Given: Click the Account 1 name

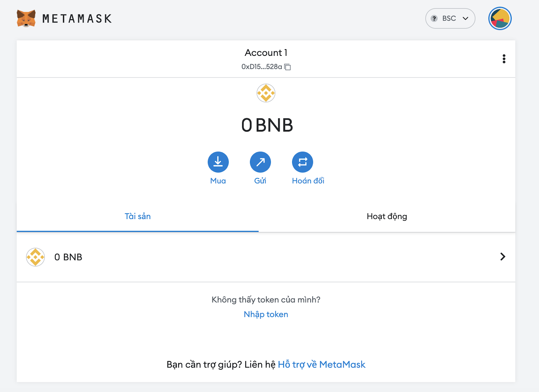Looking at the screenshot, I should coord(266,53).
